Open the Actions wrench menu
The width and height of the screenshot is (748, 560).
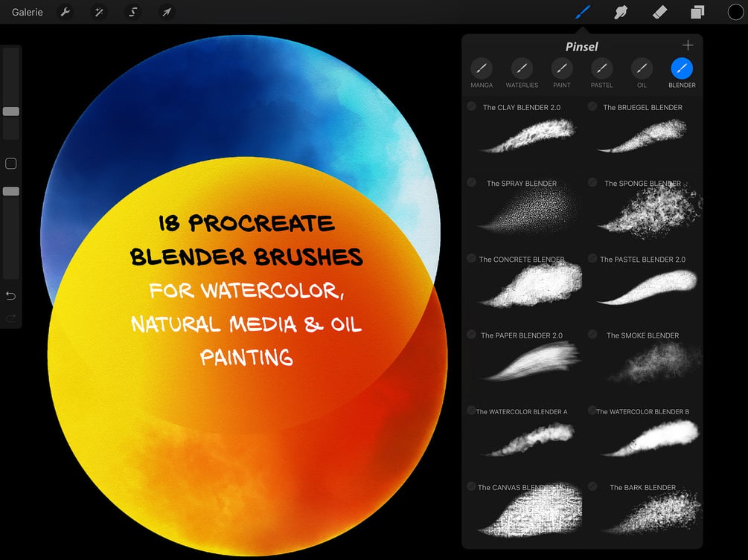(x=65, y=12)
